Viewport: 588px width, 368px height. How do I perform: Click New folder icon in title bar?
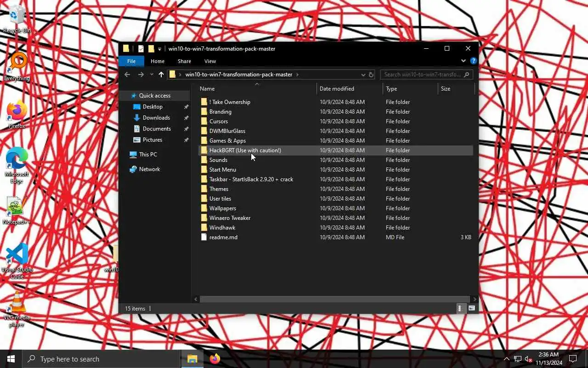tap(151, 49)
